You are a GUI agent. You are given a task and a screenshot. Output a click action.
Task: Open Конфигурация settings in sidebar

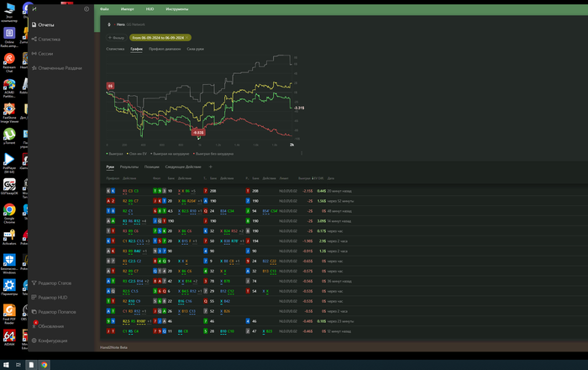(x=50, y=341)
